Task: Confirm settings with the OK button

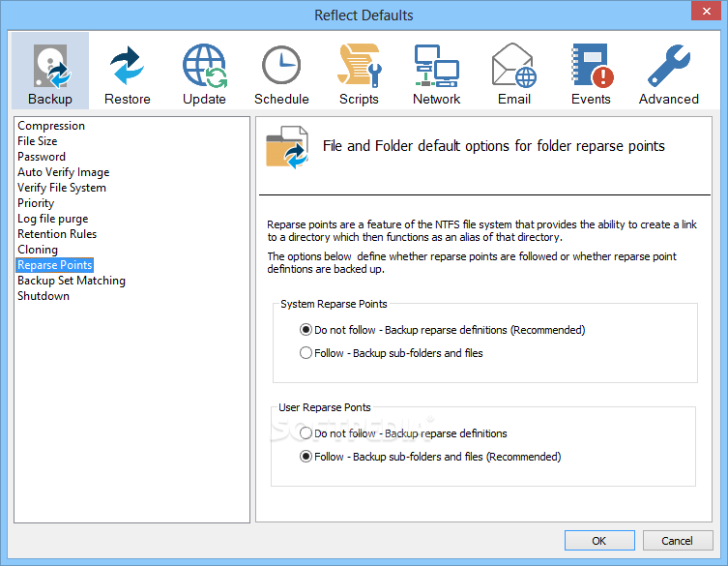Action: pos(599,541)
